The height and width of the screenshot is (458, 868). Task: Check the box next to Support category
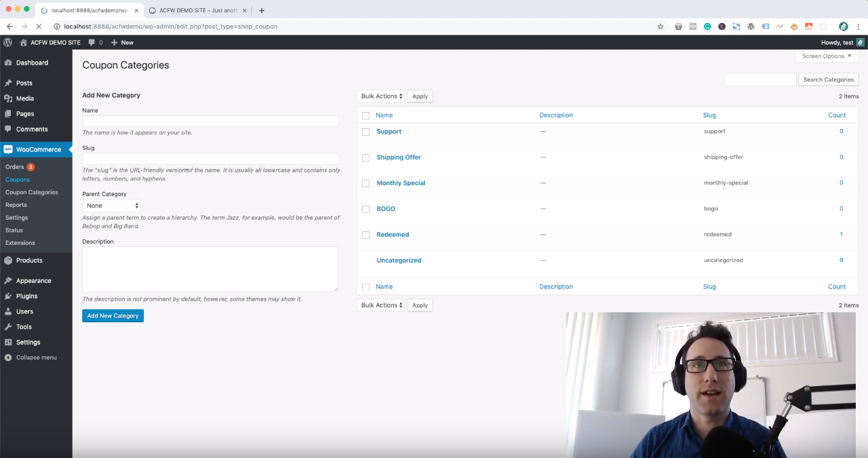(x=366, y=132)
